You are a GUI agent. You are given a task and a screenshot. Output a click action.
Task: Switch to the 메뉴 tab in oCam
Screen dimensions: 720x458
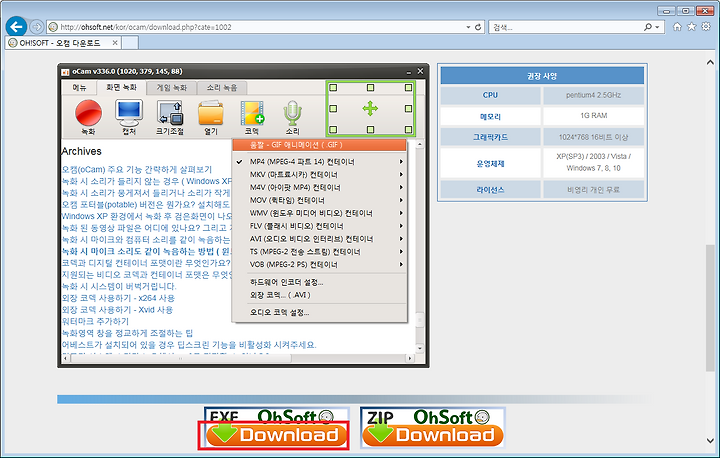click(x=79, y=88)
